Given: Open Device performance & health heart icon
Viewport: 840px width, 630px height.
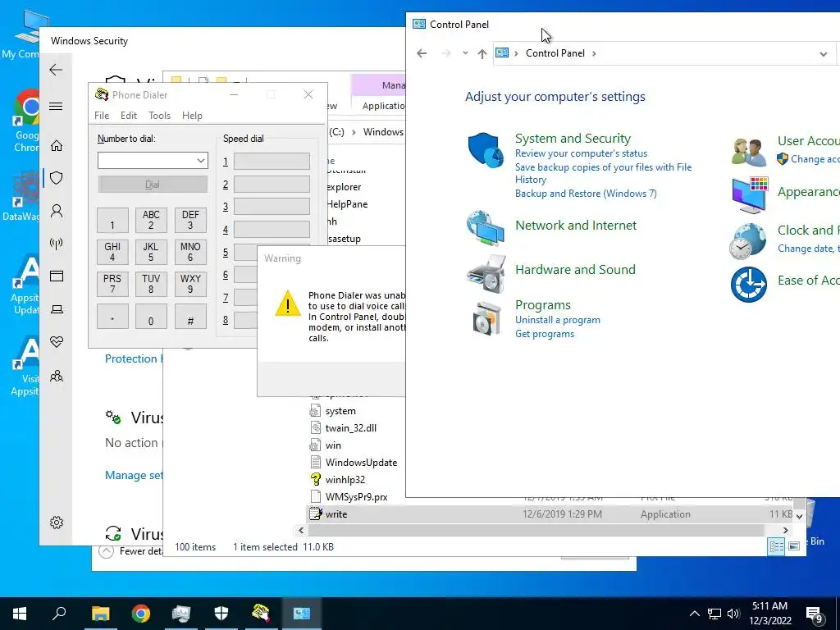Looking at the screenshot, I should [x=57, y=342].
